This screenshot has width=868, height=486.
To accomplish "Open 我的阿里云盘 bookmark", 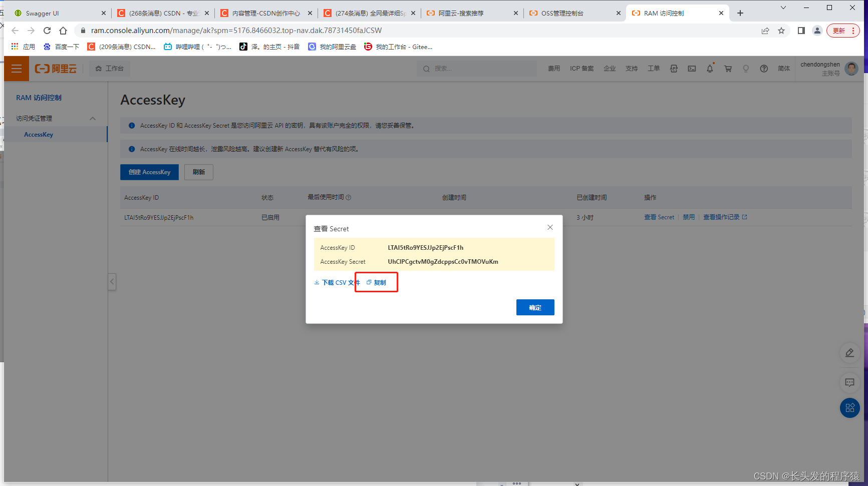I will point(332,47).
